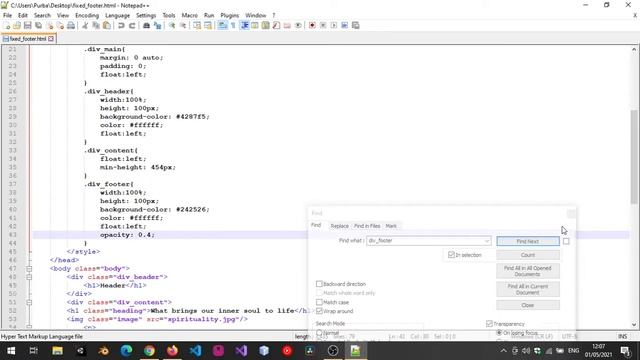Click the scroll down arrow of editor

(x=634, y=324)
